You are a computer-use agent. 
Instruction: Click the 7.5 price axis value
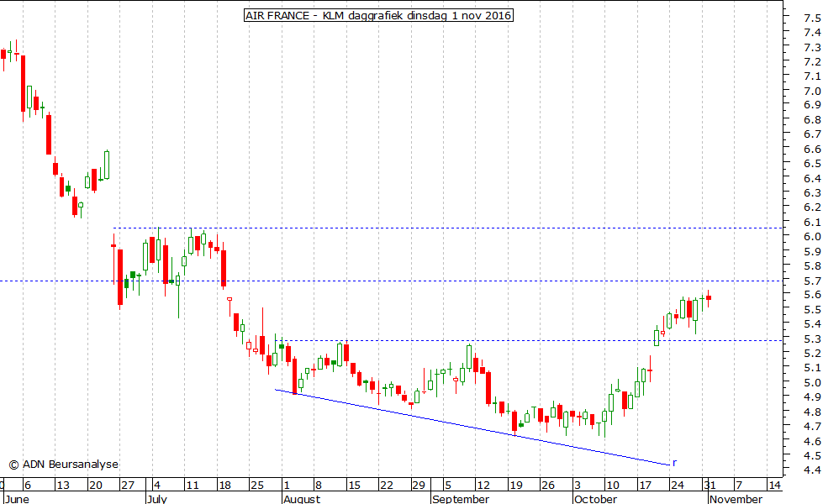812,18
